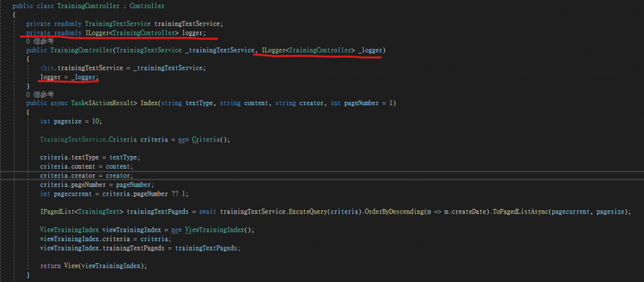
Task: Click the "int pagesize = 10;" line
Action: [71, 121]
